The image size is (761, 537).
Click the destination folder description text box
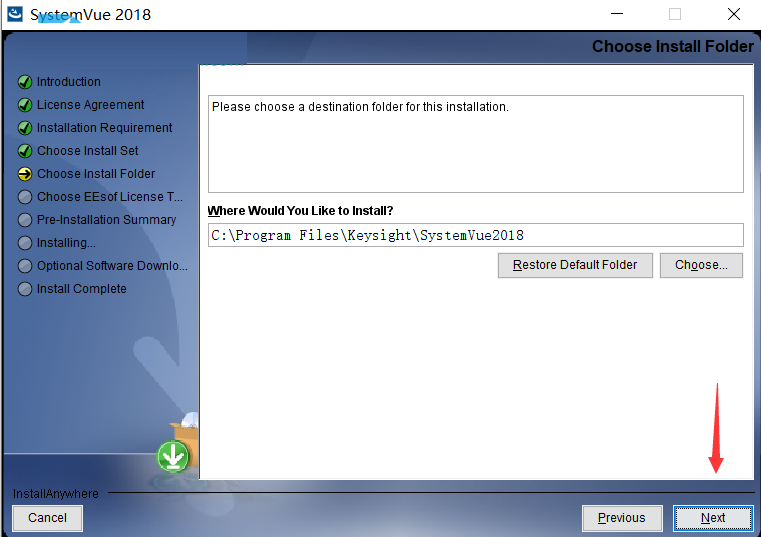pyautogui.click(x=476, y=144)
